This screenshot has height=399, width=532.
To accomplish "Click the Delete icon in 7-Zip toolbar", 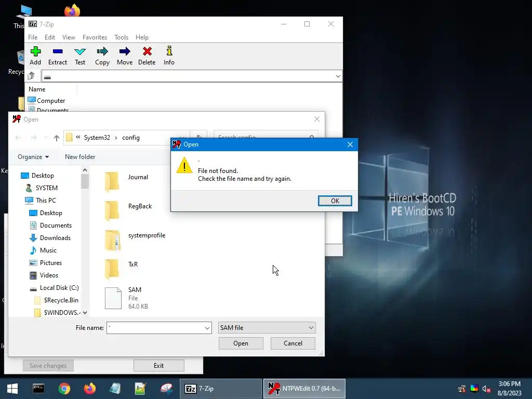I will point(147,56).
